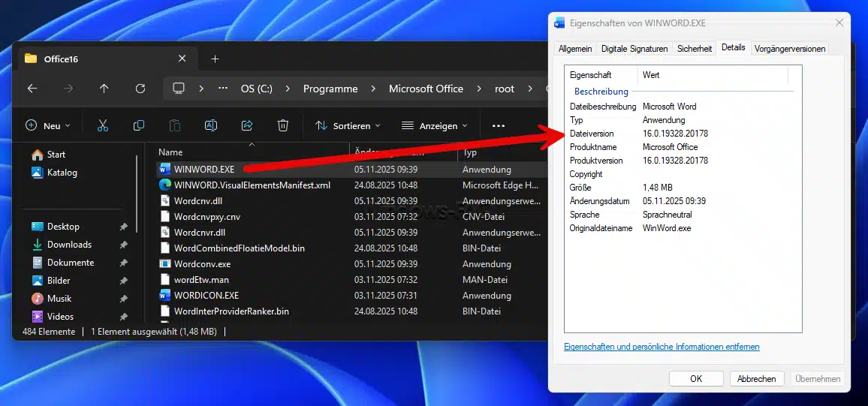This screenshot has height=406, width=868.
Task: Select Downloads in the sidebar
Action: 69,245
